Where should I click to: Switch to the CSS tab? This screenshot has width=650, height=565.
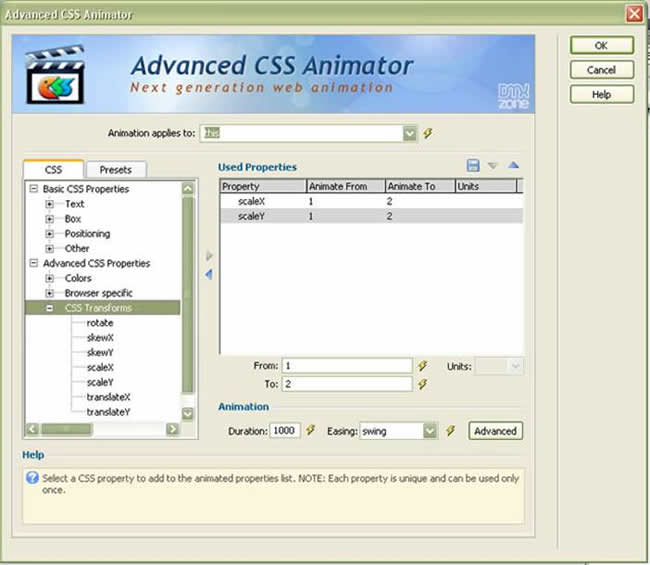pos(53,170)
